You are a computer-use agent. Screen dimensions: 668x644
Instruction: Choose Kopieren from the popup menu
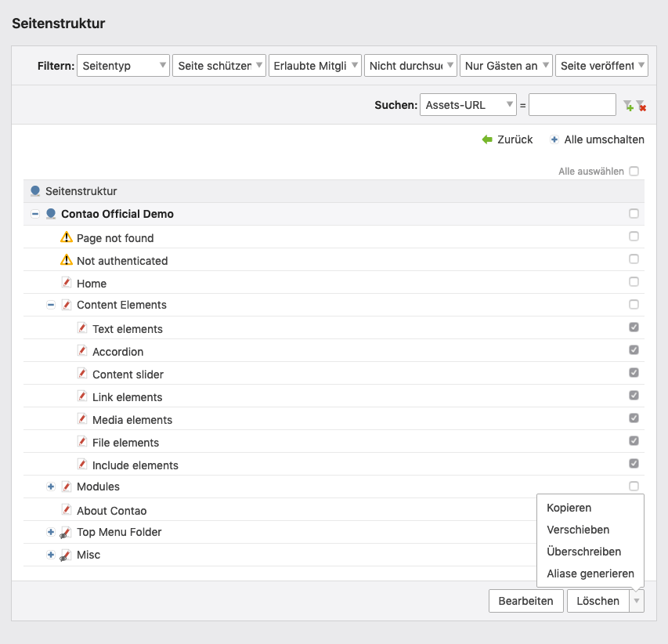[569, 508]
